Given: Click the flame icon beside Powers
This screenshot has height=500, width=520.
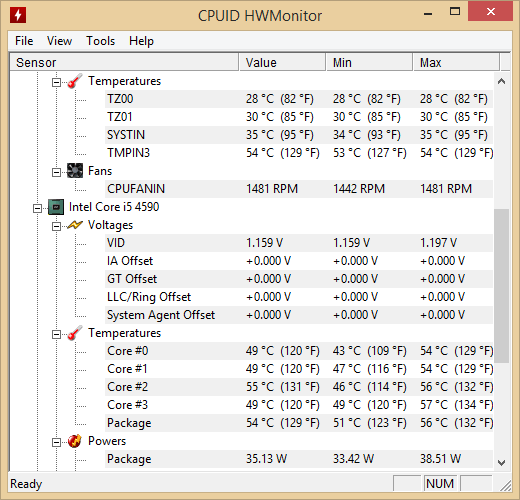Looking at the screenshot, I should click(x=75, y=441).
